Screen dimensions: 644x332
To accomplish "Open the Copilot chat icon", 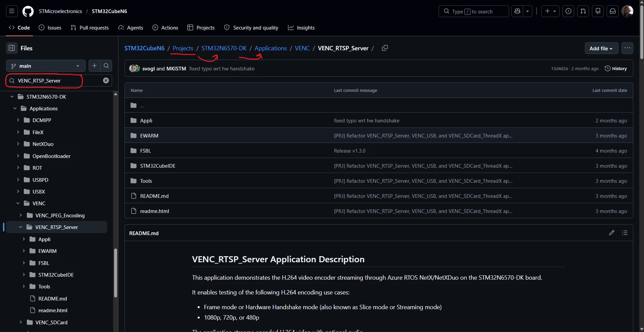I will click(517, 11).
